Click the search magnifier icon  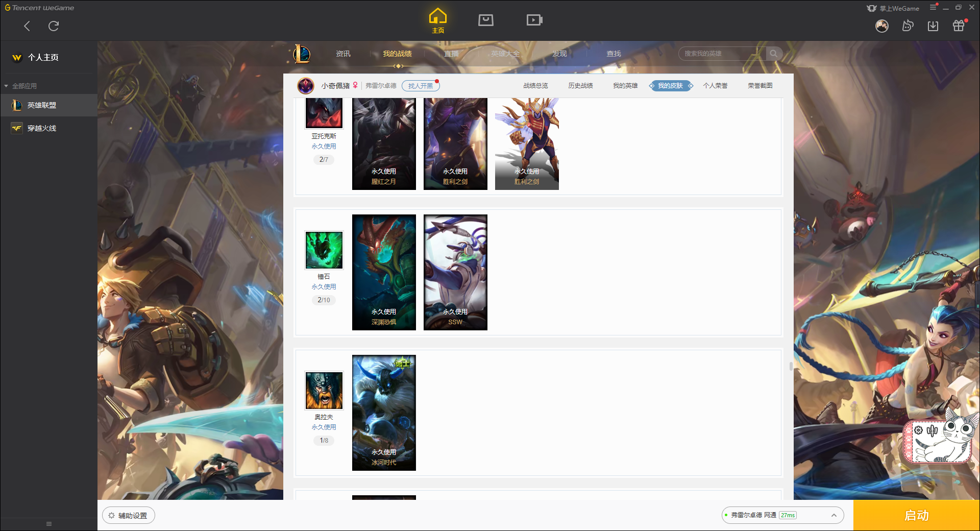click(x=774, y=54)
